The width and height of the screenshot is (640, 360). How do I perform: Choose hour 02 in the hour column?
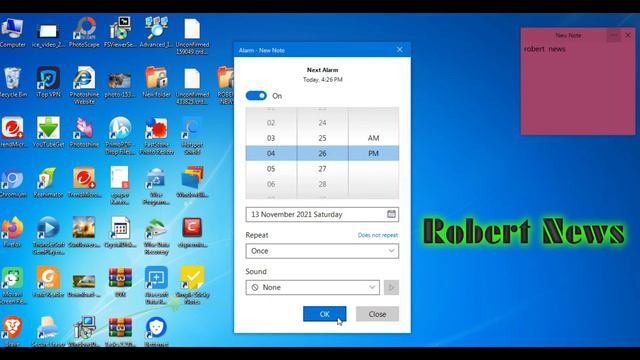click(x=271, y=122)
